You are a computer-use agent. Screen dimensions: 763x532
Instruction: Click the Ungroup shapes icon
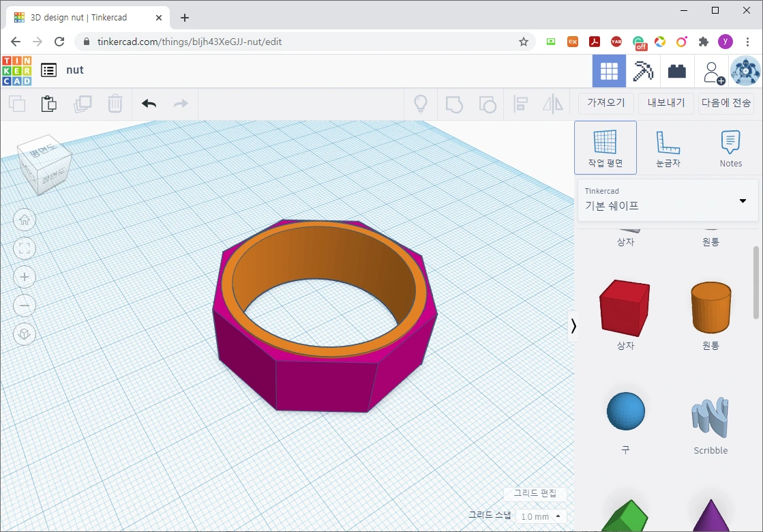[x=487, y=104]
